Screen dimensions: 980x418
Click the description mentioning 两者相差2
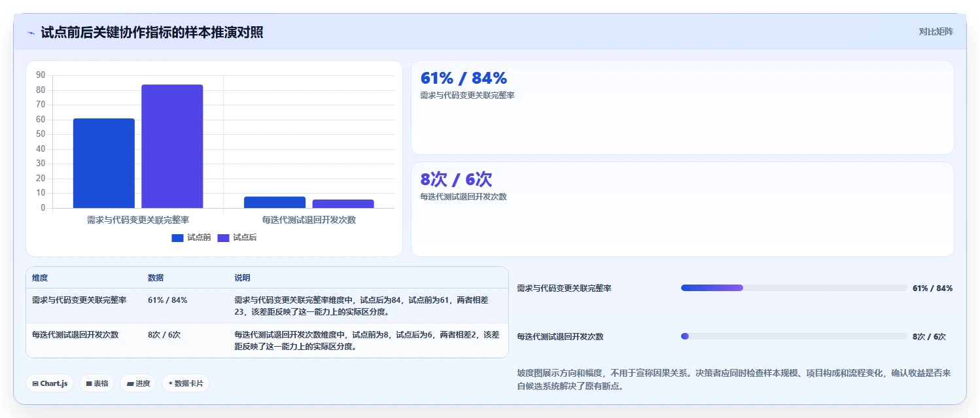coord(367,340)
